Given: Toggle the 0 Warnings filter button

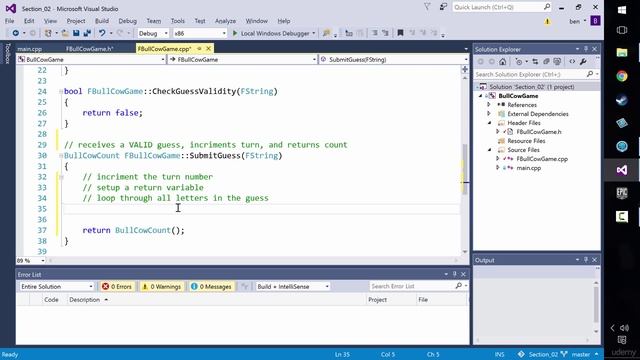Looking at the screenshot, I should click(161, 287).
